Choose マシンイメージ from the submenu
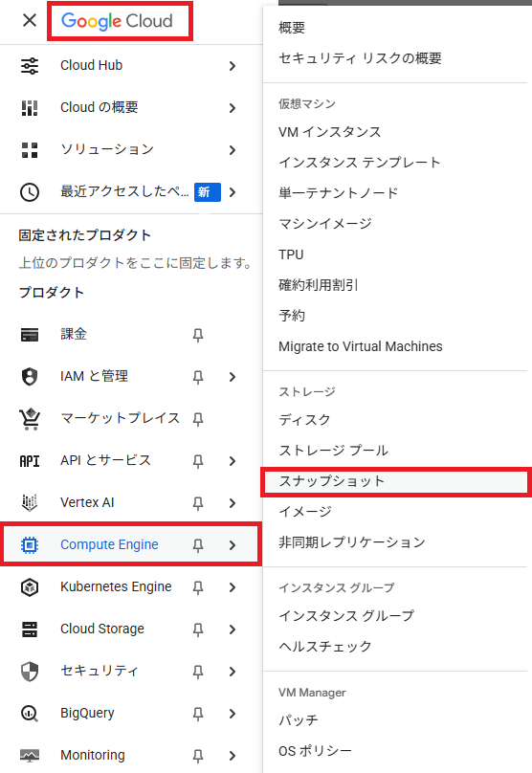532x773 pixels. [x=325, y=224]
